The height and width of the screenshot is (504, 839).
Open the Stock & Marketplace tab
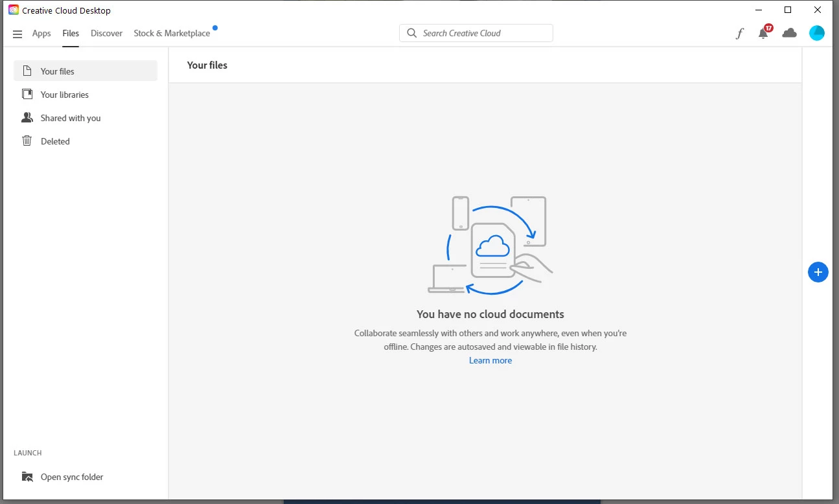tap(172, 34)
